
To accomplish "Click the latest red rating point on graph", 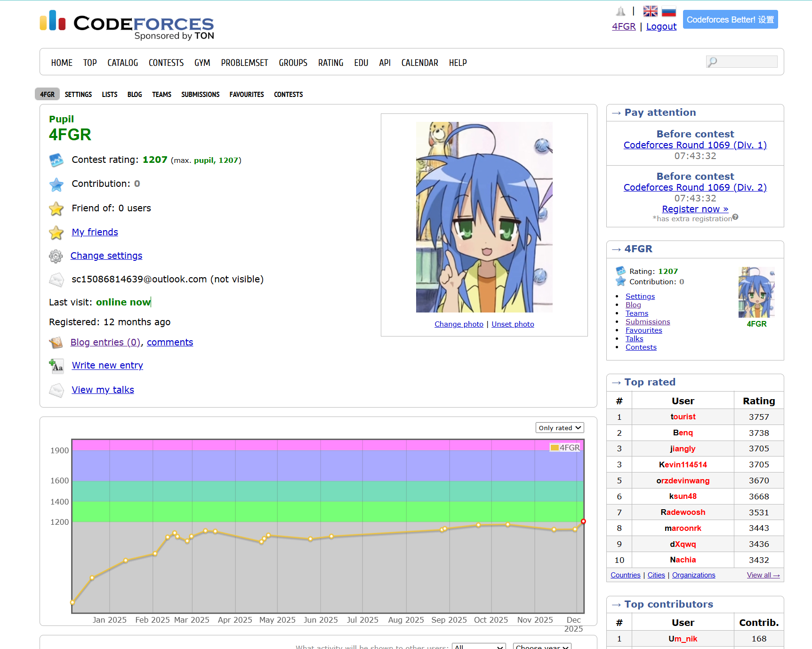I will pyautogui.click(x=583, y=521).
